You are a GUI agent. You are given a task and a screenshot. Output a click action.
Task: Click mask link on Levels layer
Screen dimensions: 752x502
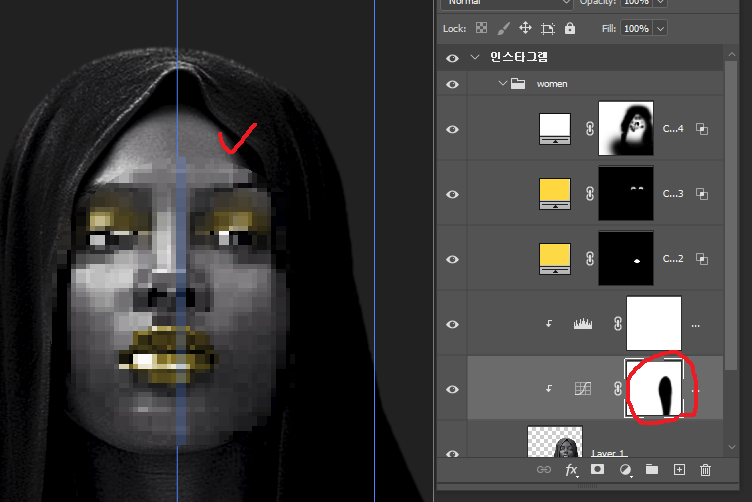click(618, 324)
